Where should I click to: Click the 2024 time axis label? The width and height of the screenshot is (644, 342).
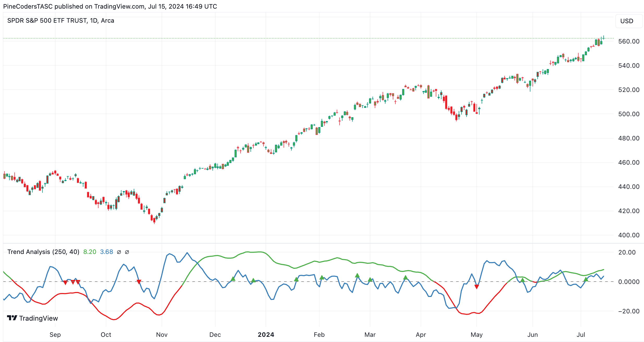click(x=266, y=335)
